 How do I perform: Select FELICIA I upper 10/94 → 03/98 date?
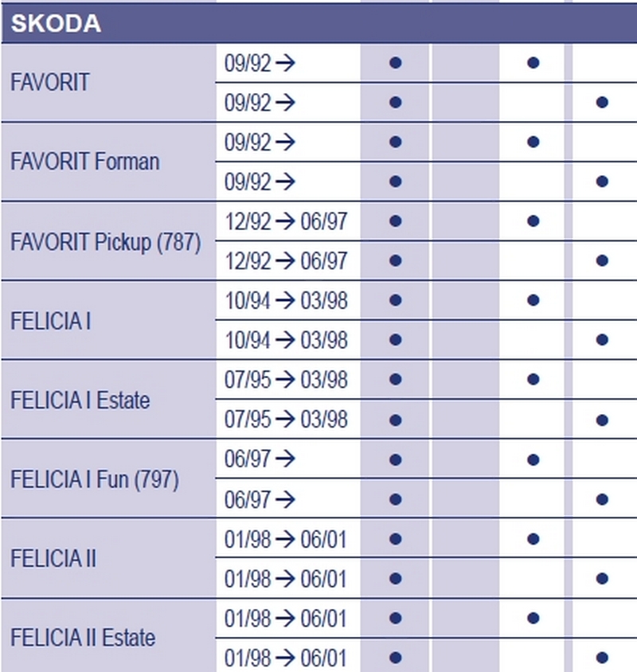(286, 300)
